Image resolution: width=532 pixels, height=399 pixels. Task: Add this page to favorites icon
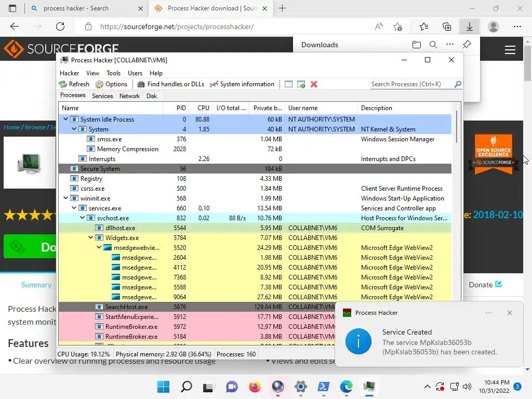pos(397,26)
